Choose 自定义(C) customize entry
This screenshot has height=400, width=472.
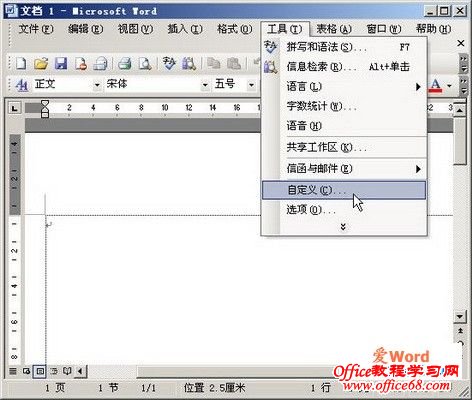coord(344,190)
